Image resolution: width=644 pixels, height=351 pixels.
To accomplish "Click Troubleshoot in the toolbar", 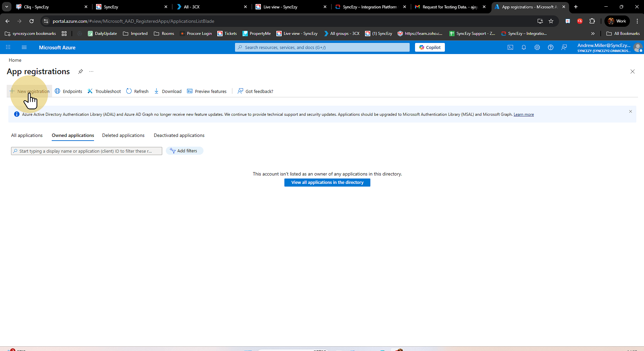I will coord(104,91).
